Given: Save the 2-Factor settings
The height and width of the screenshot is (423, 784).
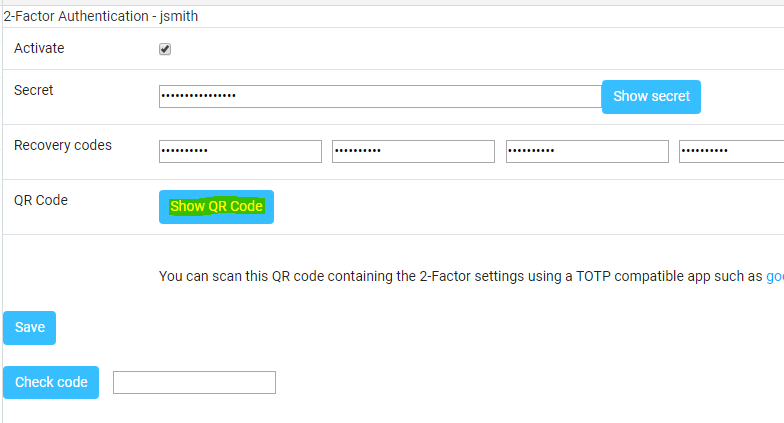Looking at the screenshot, I should [x=30, y=327].
